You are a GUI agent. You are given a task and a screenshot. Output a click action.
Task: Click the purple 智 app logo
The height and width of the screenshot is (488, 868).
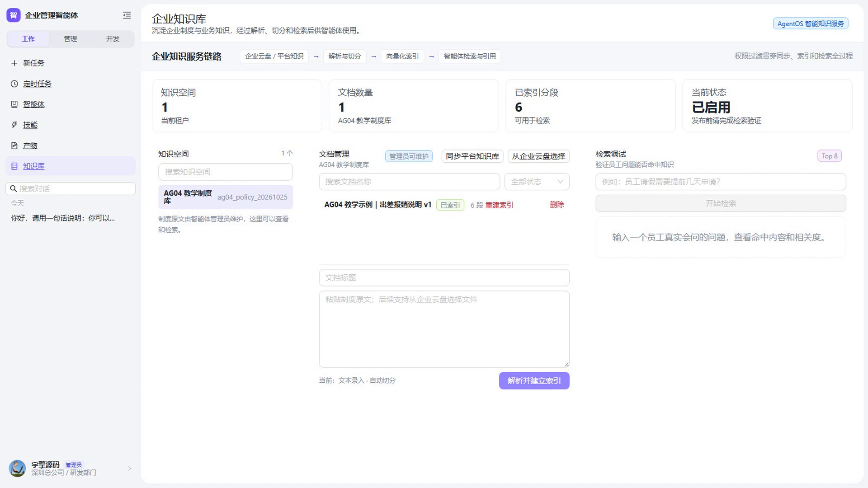point(14,15)
